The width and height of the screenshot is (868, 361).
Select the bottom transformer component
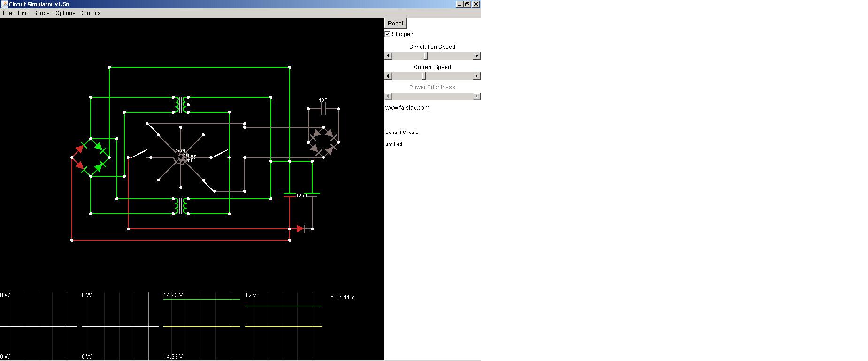(181, 206)
